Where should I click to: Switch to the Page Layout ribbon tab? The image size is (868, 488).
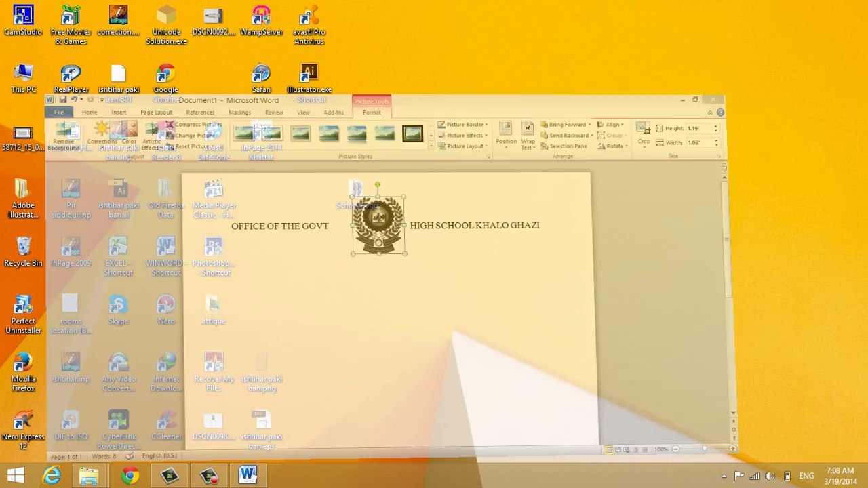click(x=156, y=113)
